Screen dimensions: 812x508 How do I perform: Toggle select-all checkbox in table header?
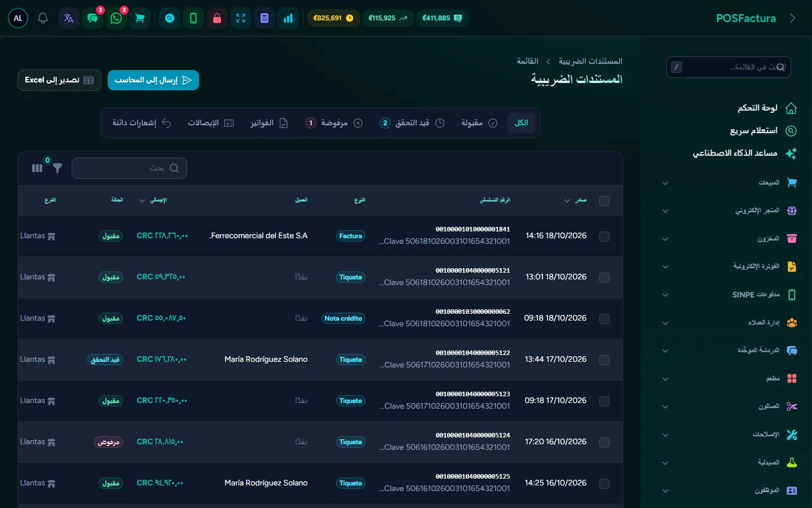(604, 201)
